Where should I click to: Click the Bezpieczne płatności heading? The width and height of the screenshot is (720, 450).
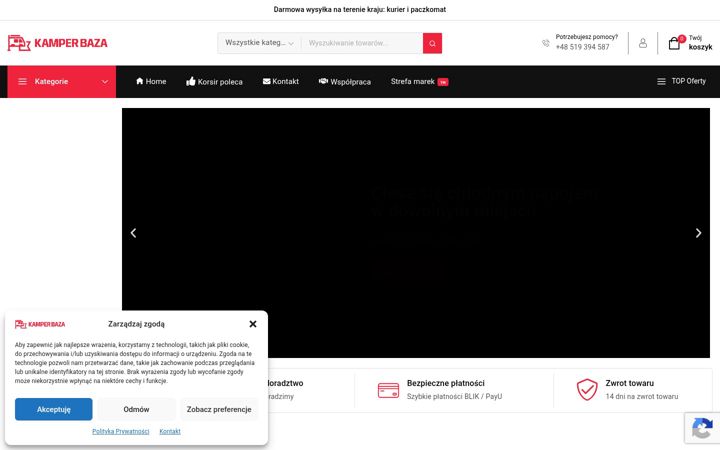445,383
